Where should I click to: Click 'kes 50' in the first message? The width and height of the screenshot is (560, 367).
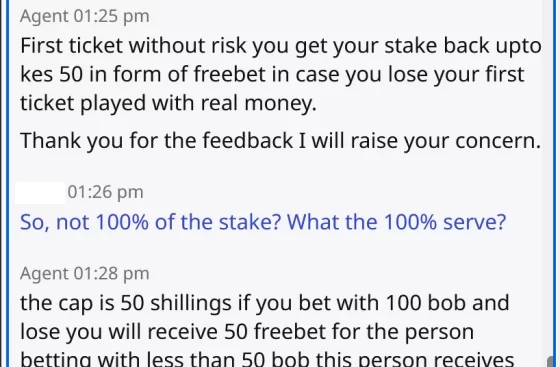51,74
